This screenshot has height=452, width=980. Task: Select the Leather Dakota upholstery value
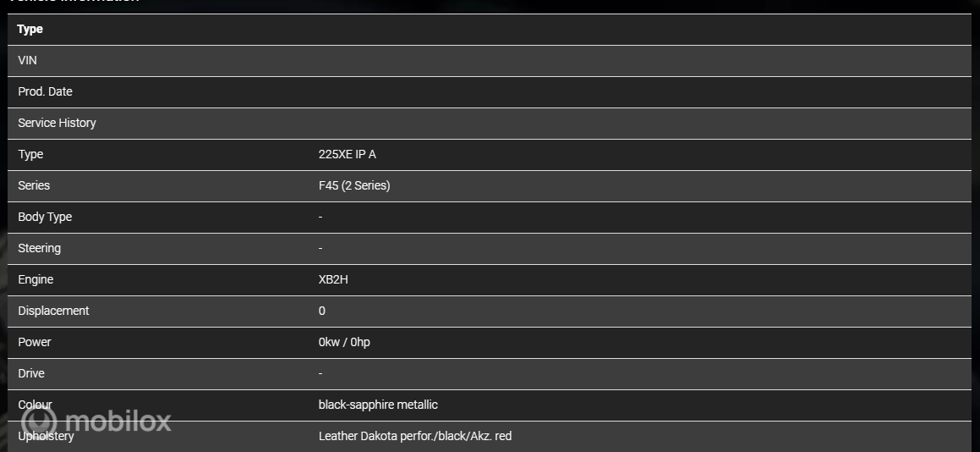point(415,436)
